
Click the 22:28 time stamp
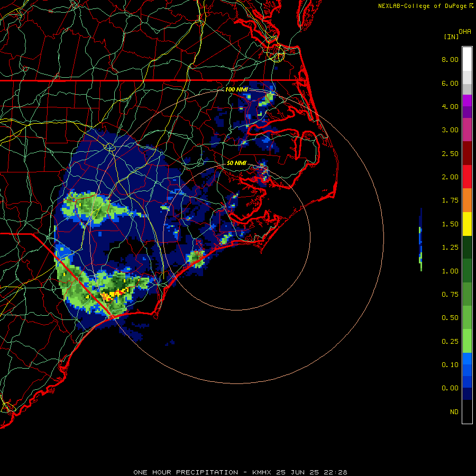coord(335,472)
